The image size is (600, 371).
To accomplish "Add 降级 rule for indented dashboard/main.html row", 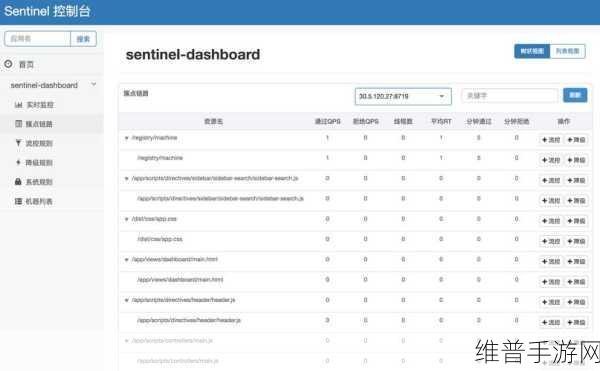I will [x=576, y=282].
